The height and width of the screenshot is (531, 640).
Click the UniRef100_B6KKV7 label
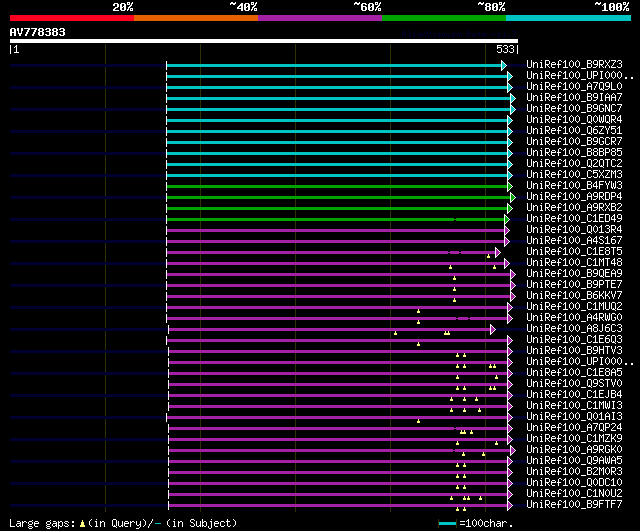574,296
